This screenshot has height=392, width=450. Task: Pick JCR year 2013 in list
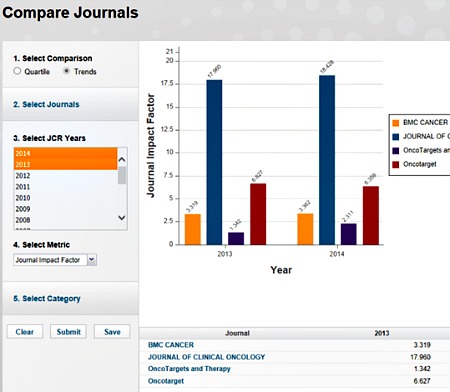click(65, 164)
